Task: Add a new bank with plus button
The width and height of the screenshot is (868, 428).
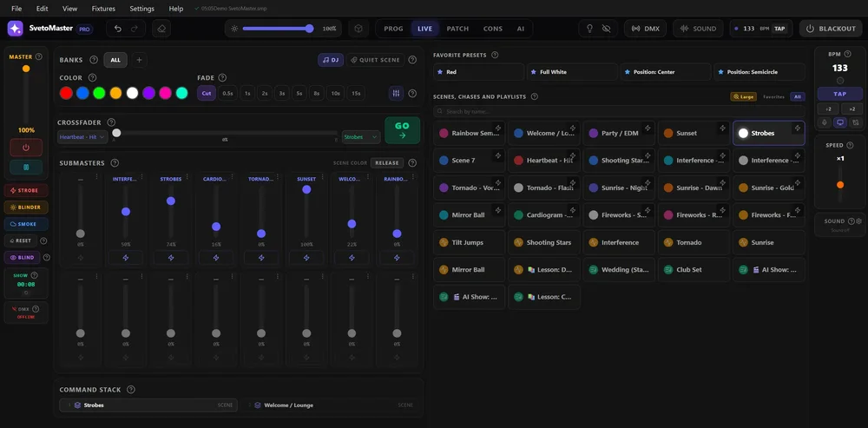Action: point(139,60)
